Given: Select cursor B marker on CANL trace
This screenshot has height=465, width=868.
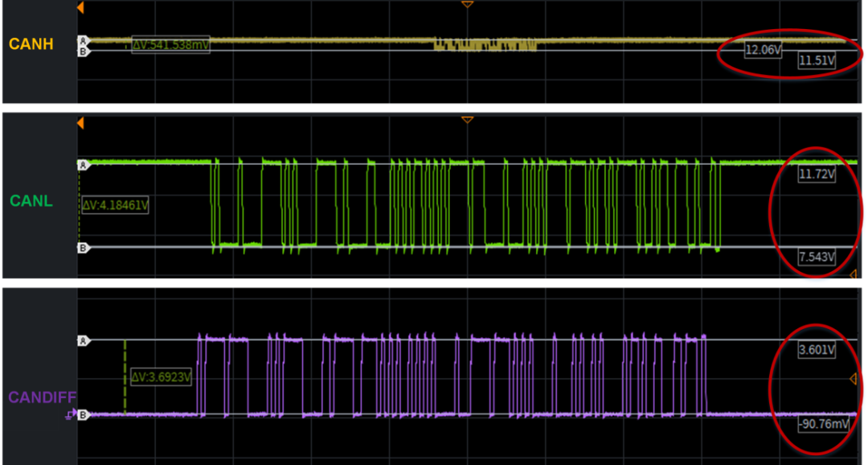Looking at the screenshot, I should [x=83, y=248].
